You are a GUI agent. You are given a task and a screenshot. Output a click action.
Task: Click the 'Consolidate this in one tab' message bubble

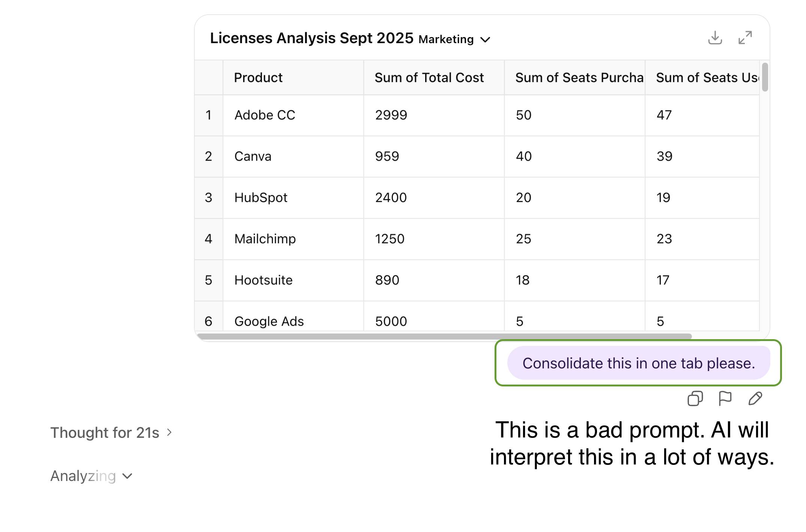[638, 363]
